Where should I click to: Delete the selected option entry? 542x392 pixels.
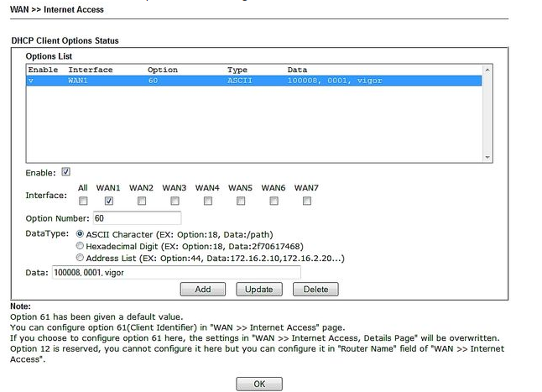pyautogui.click(x=315, y=290)
